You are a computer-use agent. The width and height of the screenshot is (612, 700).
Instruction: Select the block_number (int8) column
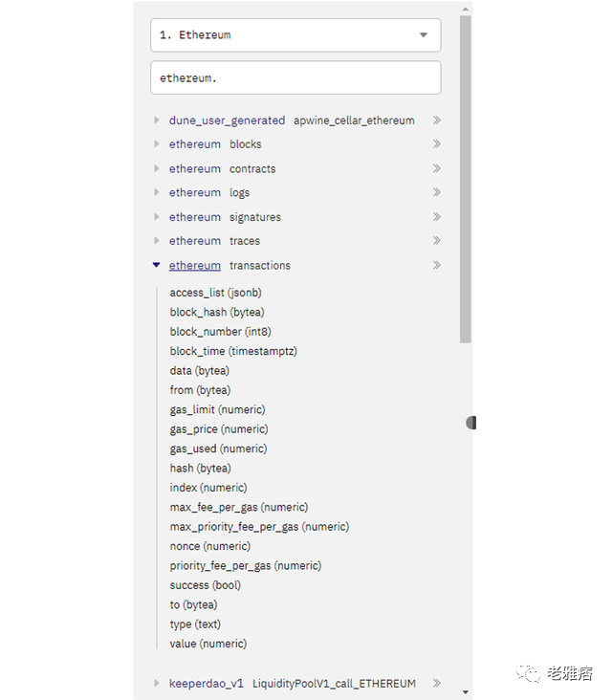(x=221, y=332)
